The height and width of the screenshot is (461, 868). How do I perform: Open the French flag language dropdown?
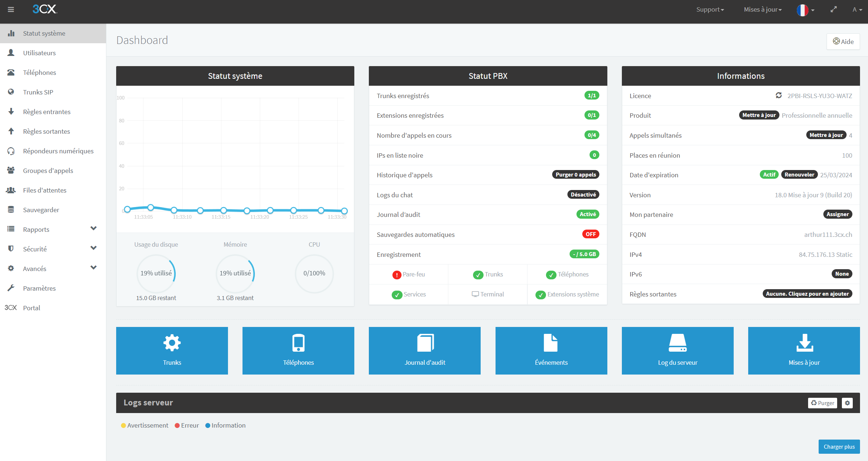pyautogui.click(x=806, y=10)
